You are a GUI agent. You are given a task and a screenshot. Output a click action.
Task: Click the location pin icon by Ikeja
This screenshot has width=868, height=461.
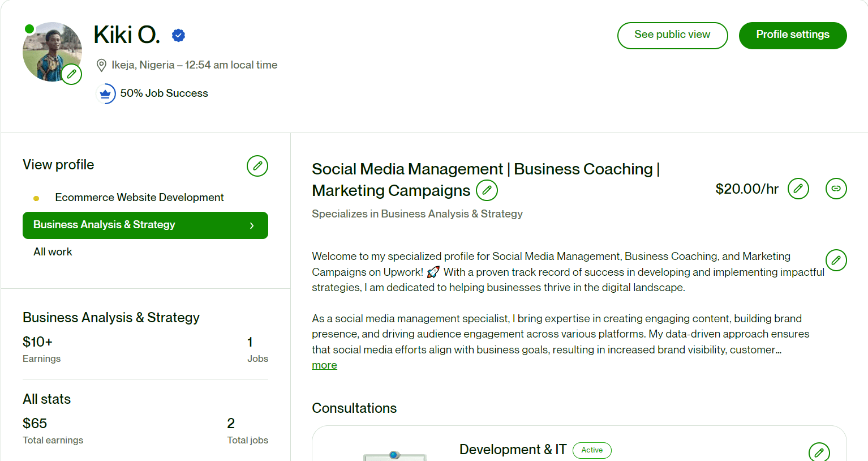(101, 65)
